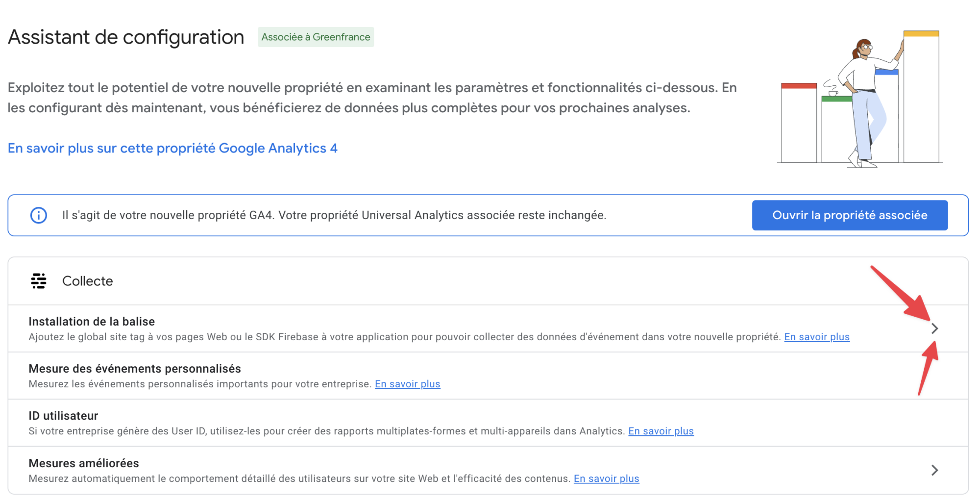Click the woman with bar chart illustration
This screenshot has width=980, height=503.
860,98
